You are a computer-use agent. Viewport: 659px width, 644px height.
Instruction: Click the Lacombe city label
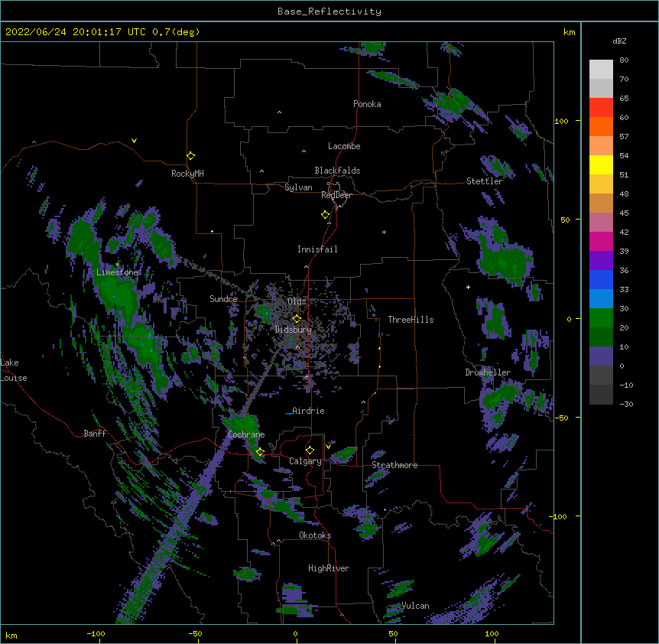[x=344, y=146]
